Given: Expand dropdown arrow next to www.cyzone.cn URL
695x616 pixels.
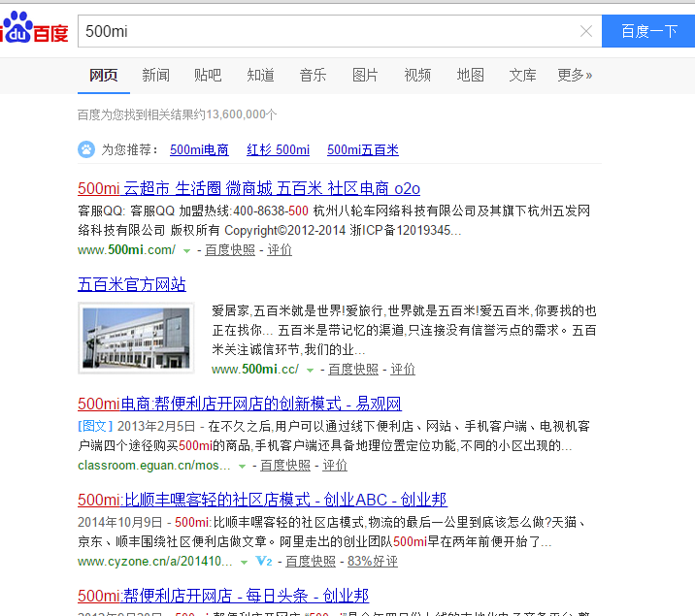Looking at the screenshot, I should (244, 563).
